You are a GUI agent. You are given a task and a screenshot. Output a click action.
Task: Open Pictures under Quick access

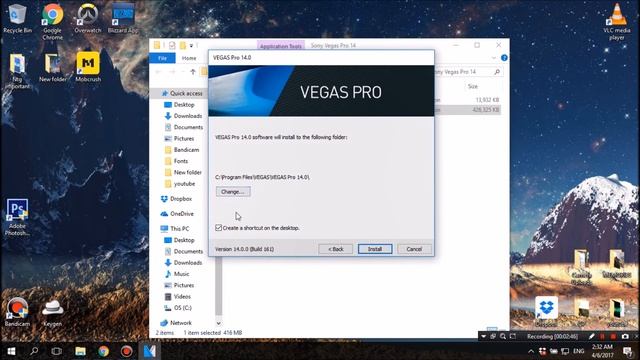180,139
